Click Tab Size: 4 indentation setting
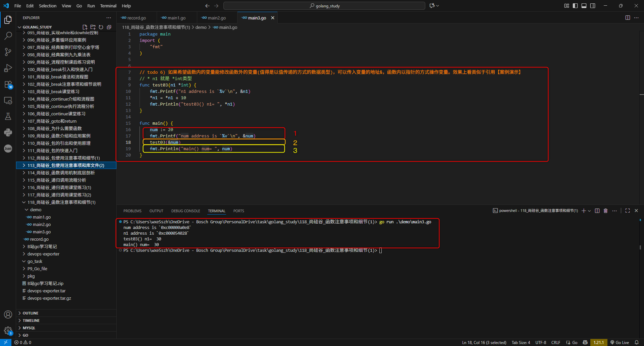Viewport: 644px width, 346px height. (521, 343)
